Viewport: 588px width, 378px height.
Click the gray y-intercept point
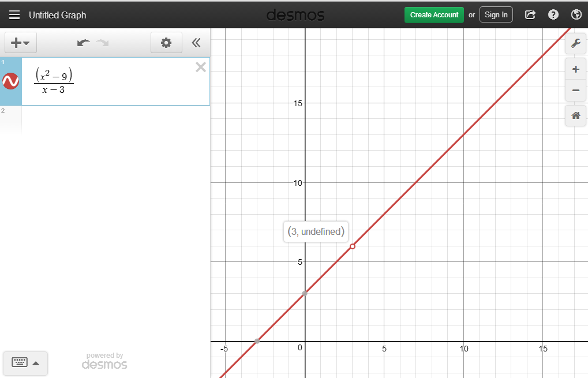305,294
